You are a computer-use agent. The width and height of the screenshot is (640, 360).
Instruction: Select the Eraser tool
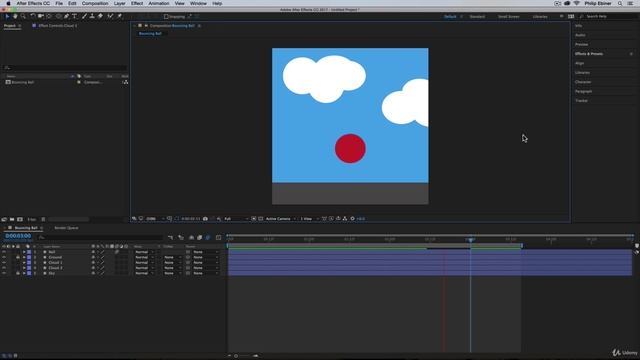(x=100, y=16)
